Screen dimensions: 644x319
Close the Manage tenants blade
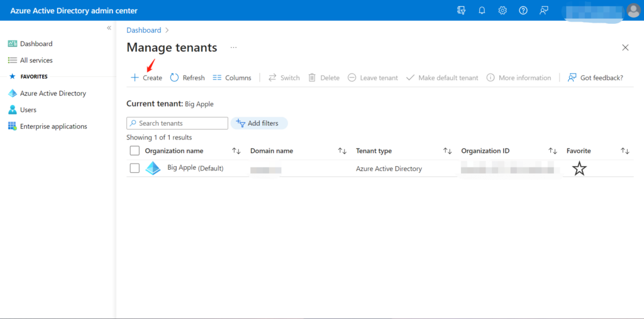tap(625, 48)
